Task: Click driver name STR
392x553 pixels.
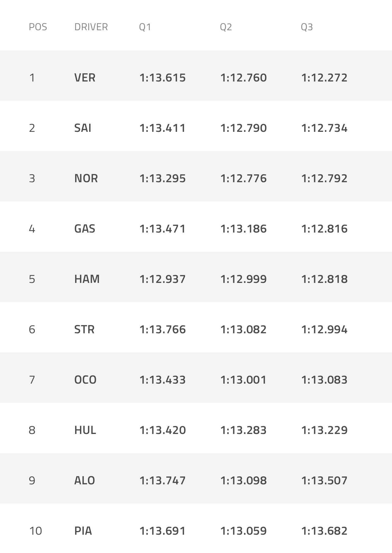Action: tap(84, 330)
